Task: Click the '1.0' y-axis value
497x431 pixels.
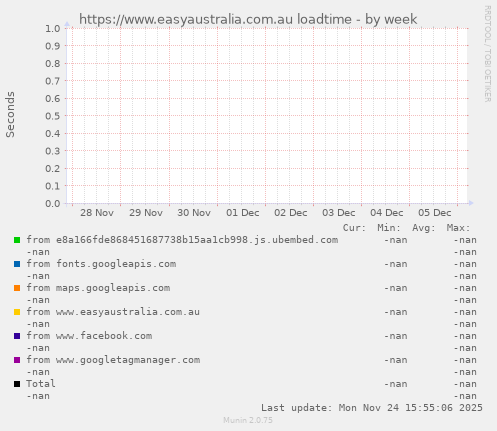Action: (53, 28)
